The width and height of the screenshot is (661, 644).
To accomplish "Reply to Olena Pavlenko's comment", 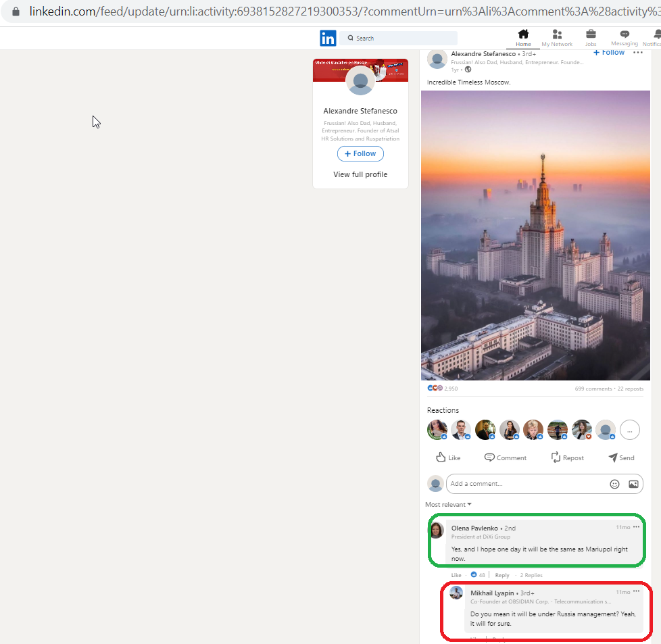I will pyautogui.click(x=502, y=575).
